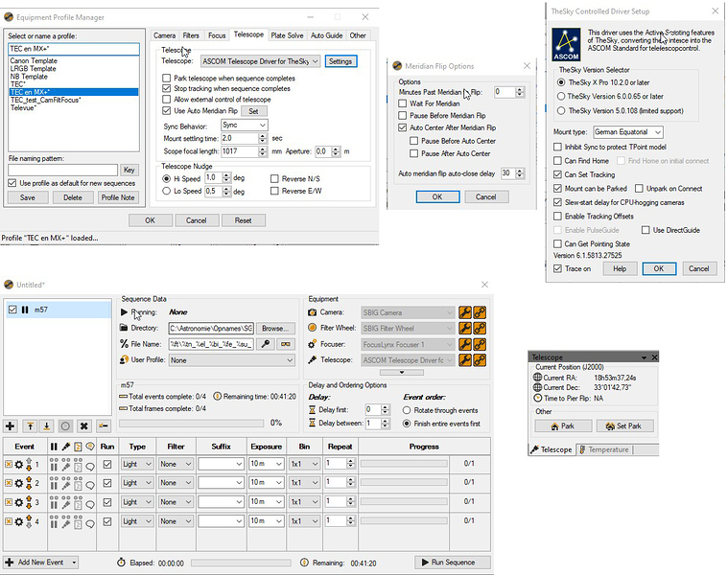728x575 pixels.
Task: Close the docked Telescope panel
Action: [654, 357]
